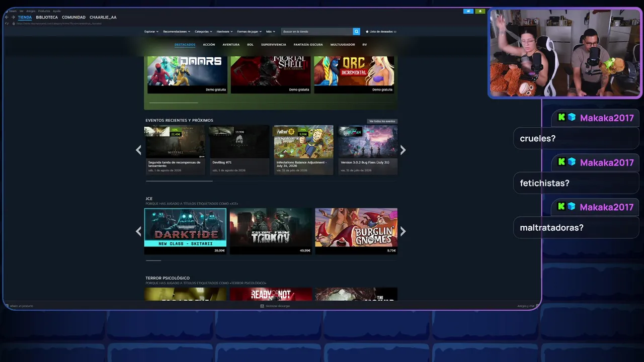This screenshot has width=644, height=362.
Task: Click the wishlist star icon
Action: (x=367, y=32)
